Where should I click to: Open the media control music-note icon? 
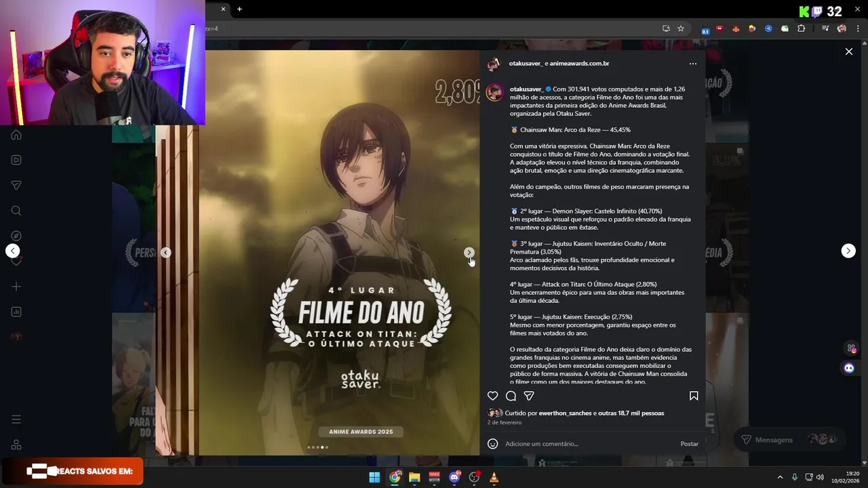click(x=825, y=28)
